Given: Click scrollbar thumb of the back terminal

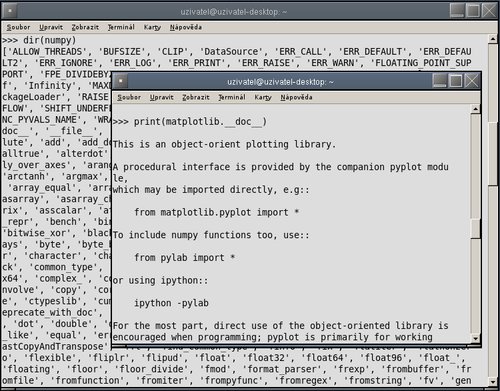Looking at the screenshot, I should [x=493, y=153].
